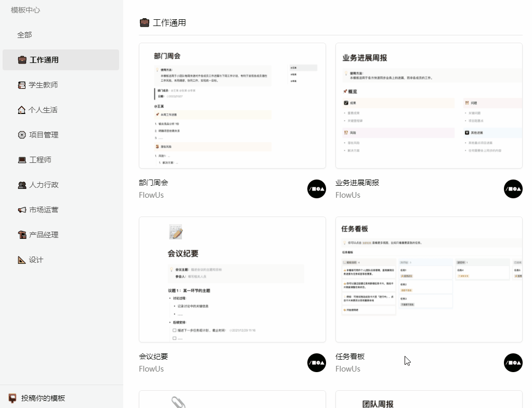Open the 个人生活 category

tap(61, 110)
